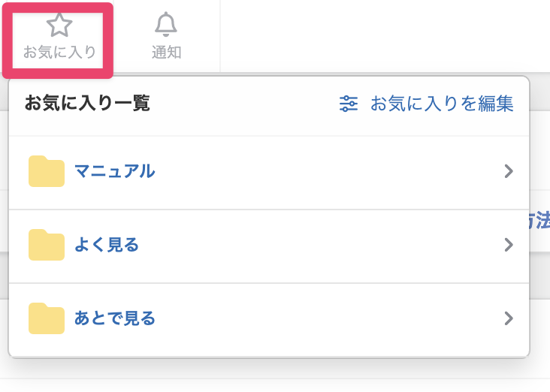This screenshot has height=392, width=550.
Task: Open the よく見る folder link
Action: click(x=107, y=245)
